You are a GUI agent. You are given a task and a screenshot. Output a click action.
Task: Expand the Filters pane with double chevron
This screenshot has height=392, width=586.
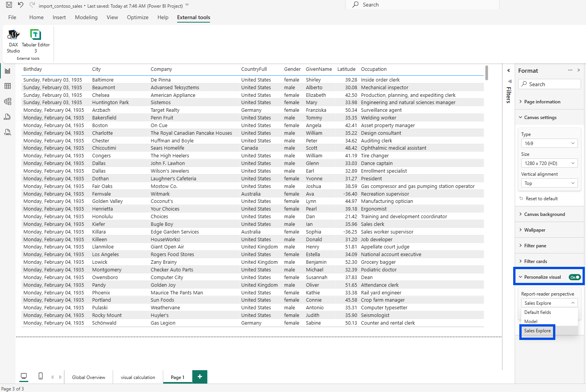point(509,70)
